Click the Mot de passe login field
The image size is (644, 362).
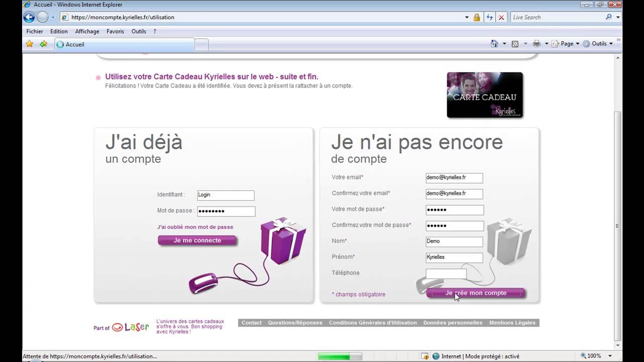tap(226, 211)
